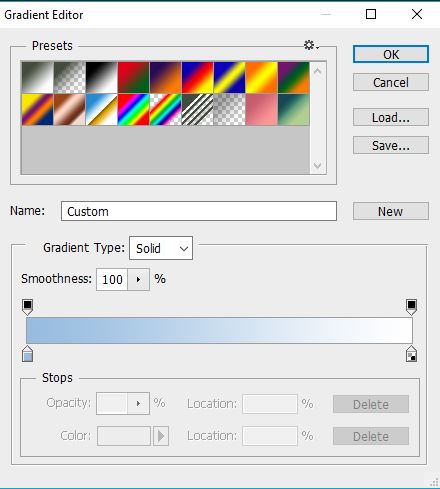440x489 pixels.
Task: Select the blue color stop on left
Action: click(x=27, y=354)
